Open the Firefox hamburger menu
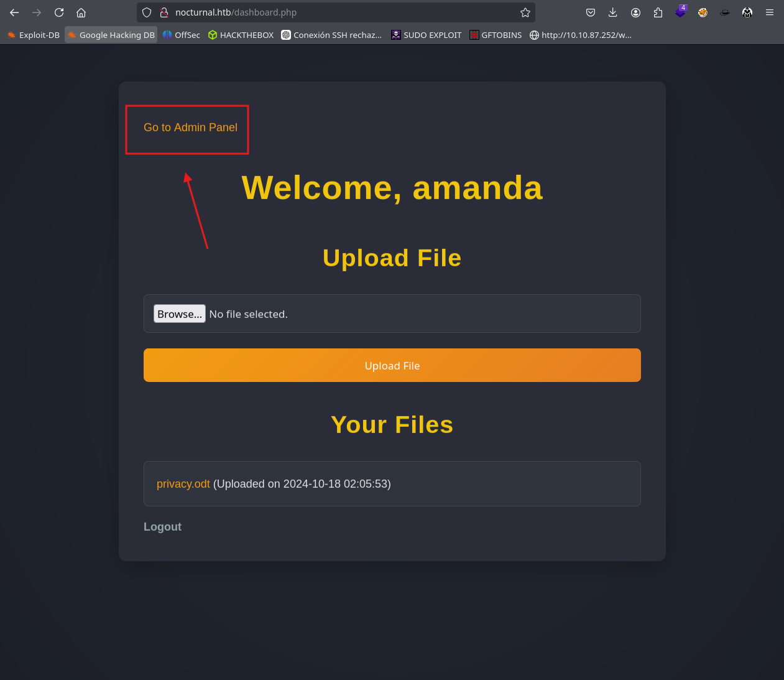 point(769,12)
